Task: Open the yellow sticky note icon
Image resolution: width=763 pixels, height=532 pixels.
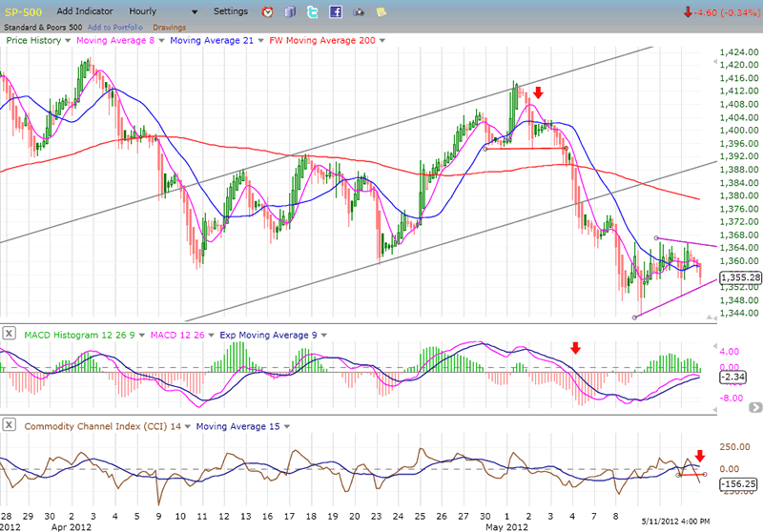Action: click(x=381, y=11)
